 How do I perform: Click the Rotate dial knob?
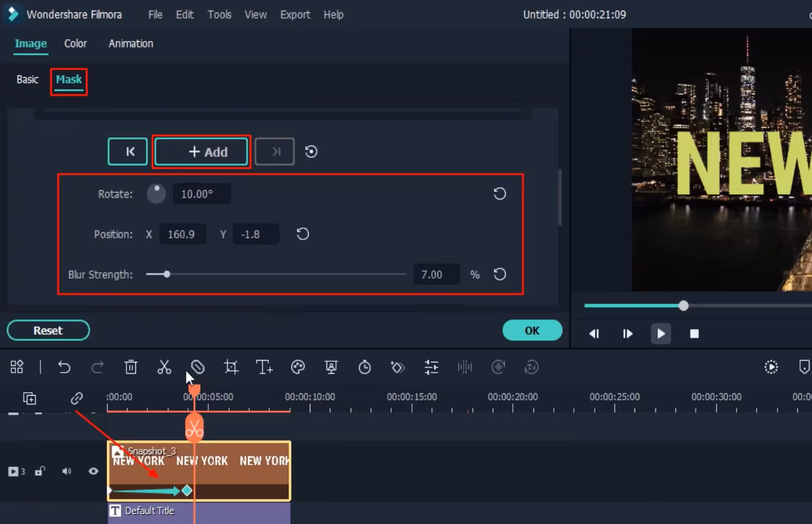(x=156, y=194)
